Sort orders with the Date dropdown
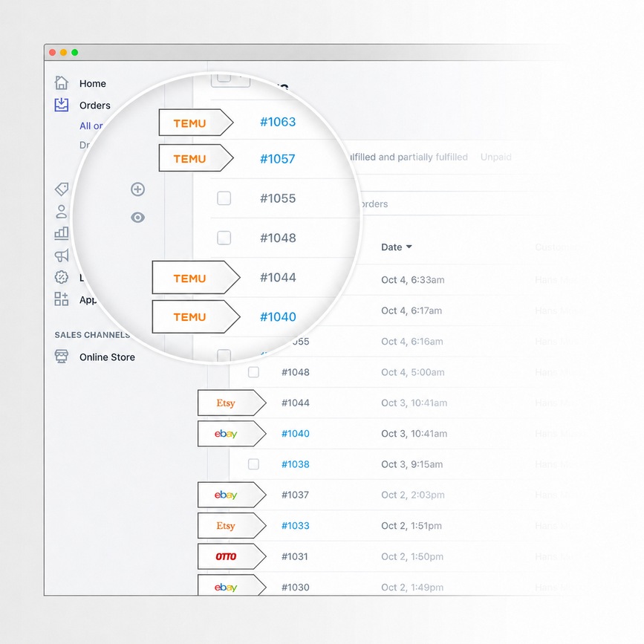The width and height of the screenshot is (644, 644). 397,247
